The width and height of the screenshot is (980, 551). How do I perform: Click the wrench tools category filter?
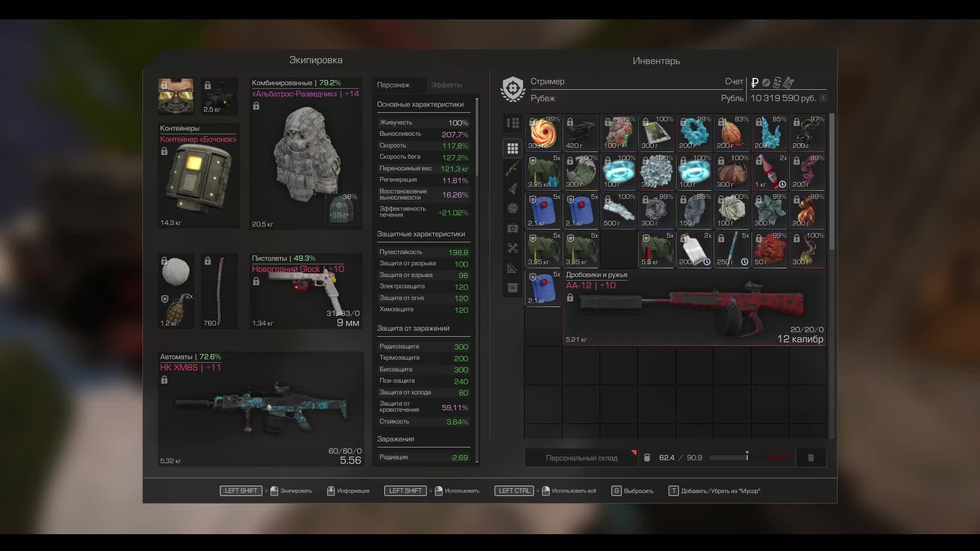click(512, 248)
